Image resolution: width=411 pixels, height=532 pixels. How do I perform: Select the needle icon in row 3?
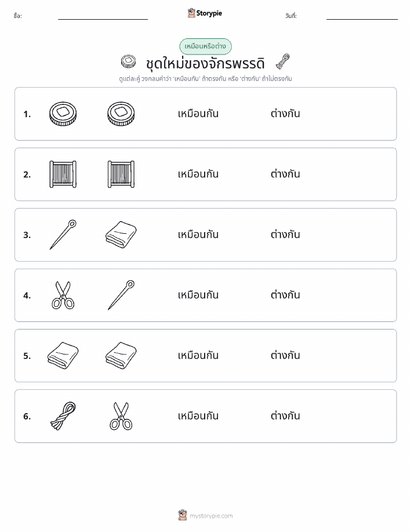coord(63,234)
